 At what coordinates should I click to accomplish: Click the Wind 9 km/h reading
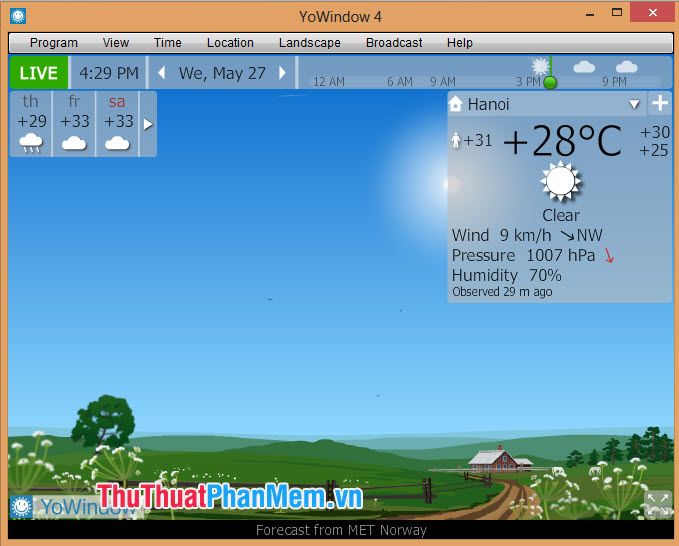(x=501, y=236)
